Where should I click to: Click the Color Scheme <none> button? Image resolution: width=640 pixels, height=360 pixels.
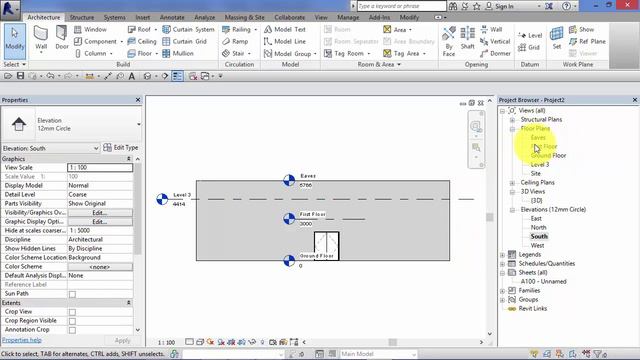(x=100, y=267)
